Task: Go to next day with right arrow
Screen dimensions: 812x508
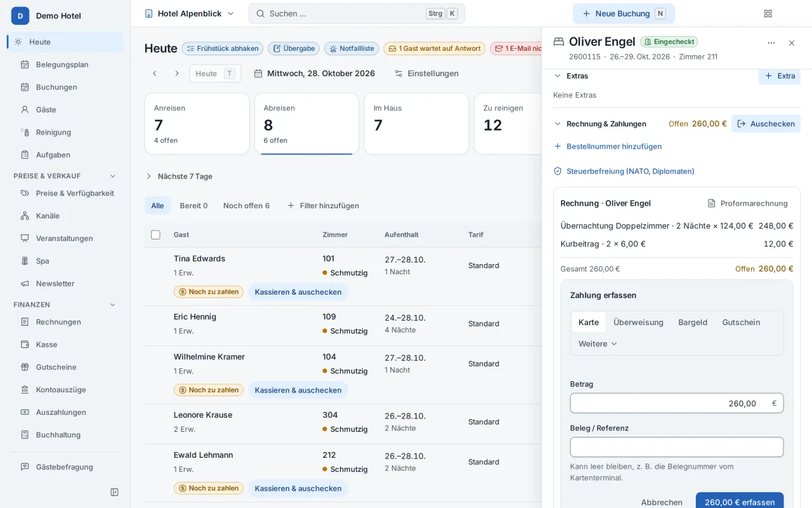Action: coord(177,74)
